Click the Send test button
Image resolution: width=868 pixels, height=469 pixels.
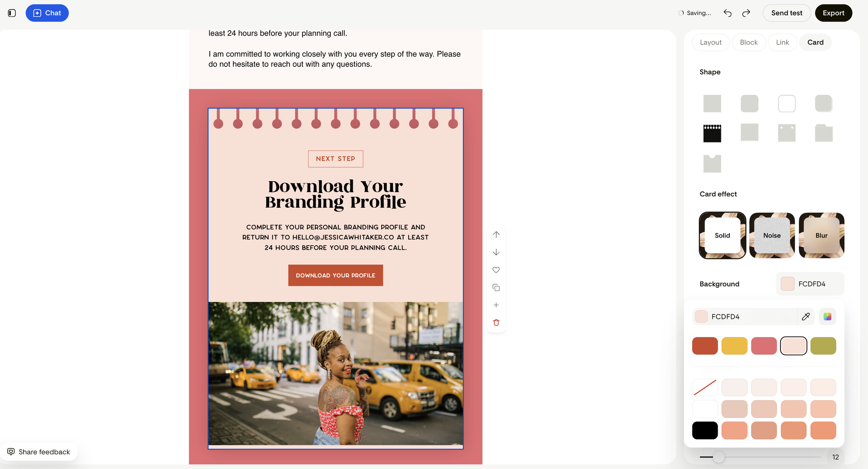[786, 13]
